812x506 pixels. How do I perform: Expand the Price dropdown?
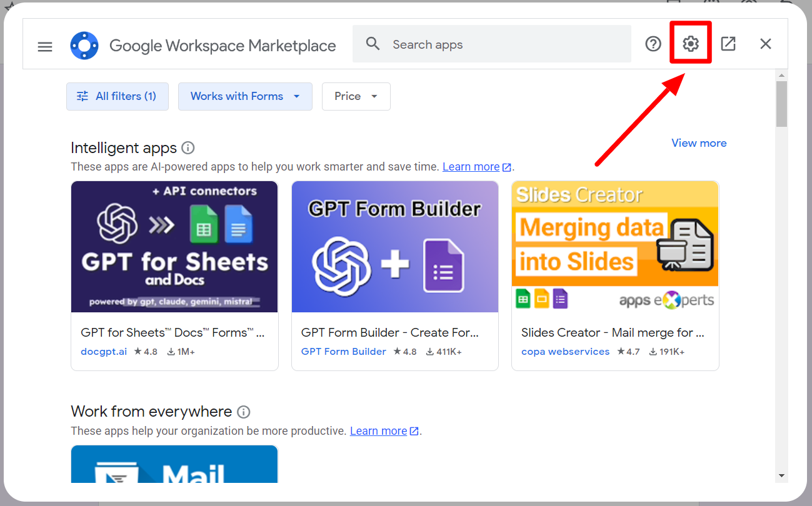(x=356, y=96)
